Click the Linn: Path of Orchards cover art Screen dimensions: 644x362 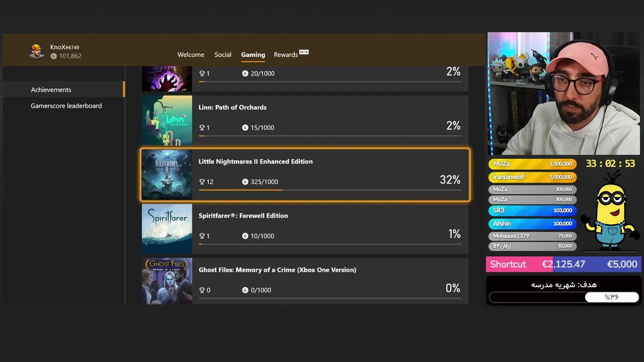tap(167, 121)
